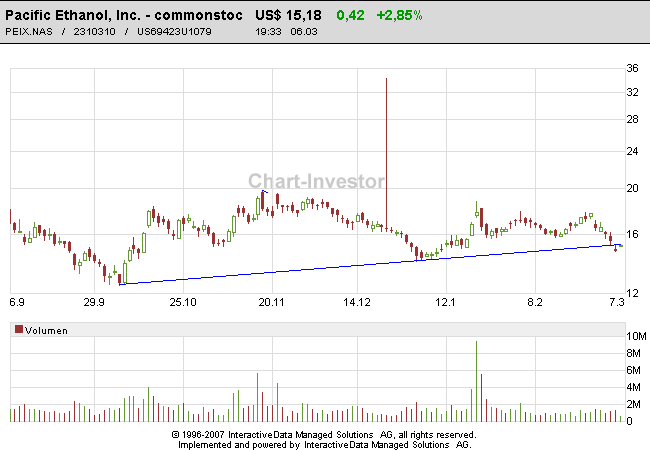Click the blue trendline on the chart

370,264
